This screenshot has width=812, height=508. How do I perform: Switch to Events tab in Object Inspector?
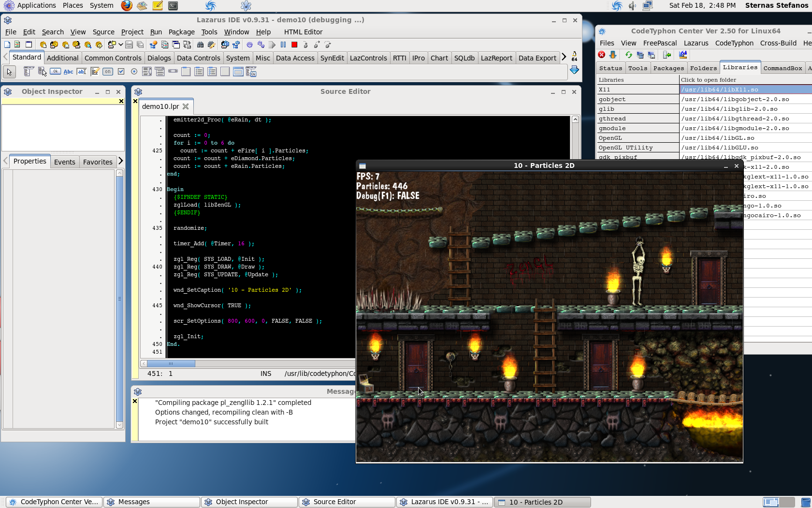pyautogui.click(x=65, y=162)
